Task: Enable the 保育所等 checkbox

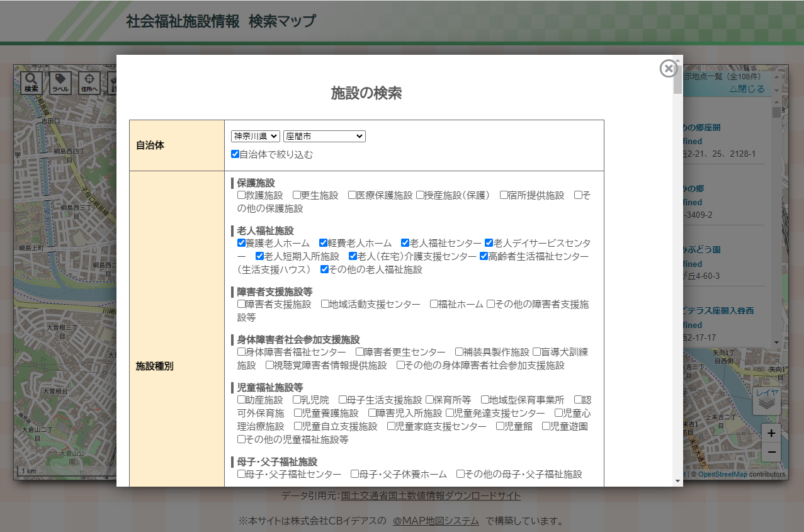Action: click(429, 400)
